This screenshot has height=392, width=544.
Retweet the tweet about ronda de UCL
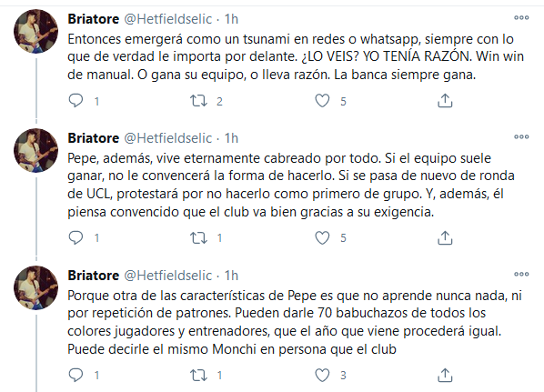[x=198, y=237]
